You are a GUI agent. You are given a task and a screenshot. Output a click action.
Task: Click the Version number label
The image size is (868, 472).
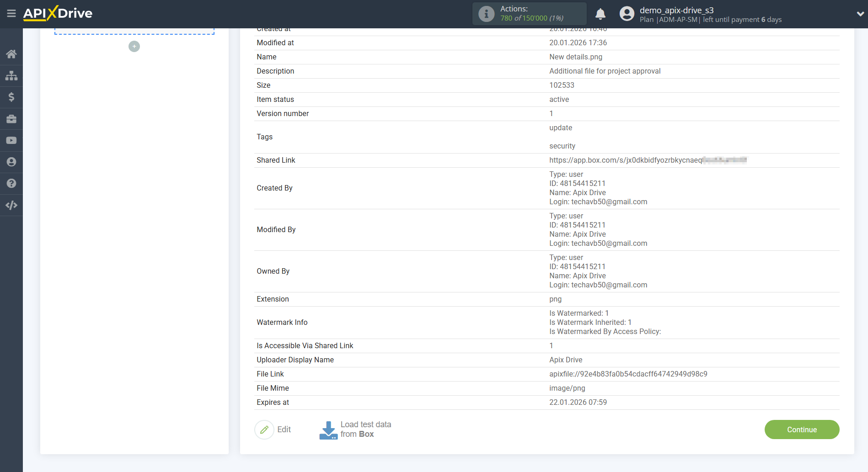tap(283, 113)
